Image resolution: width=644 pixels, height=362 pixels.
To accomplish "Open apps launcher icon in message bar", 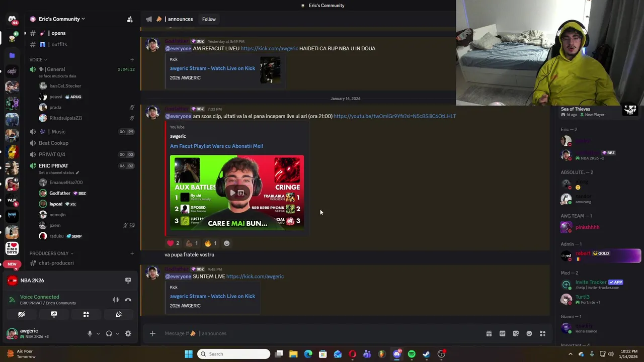I will (542, 333).
